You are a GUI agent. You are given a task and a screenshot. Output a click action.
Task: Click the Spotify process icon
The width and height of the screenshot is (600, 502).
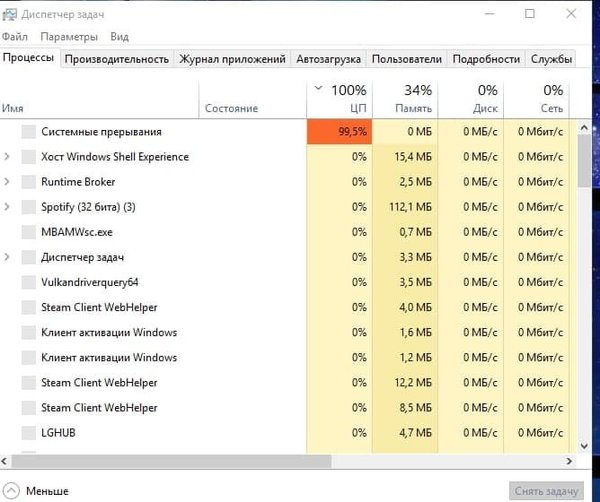pos(28,207)
